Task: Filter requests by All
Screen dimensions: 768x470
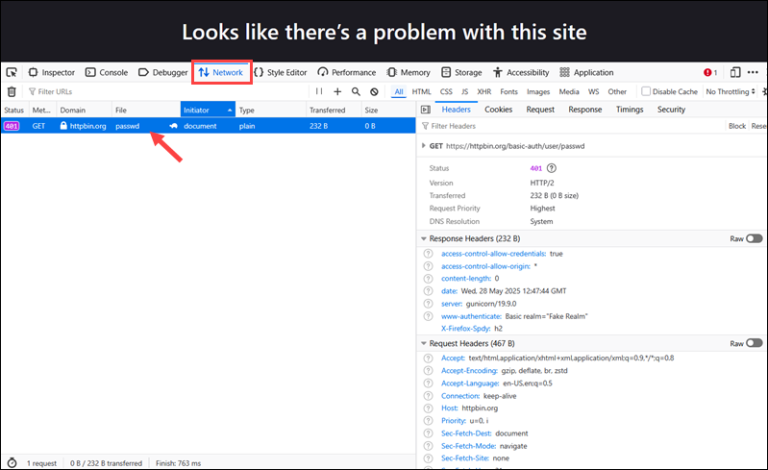Action: coord(399,92)
